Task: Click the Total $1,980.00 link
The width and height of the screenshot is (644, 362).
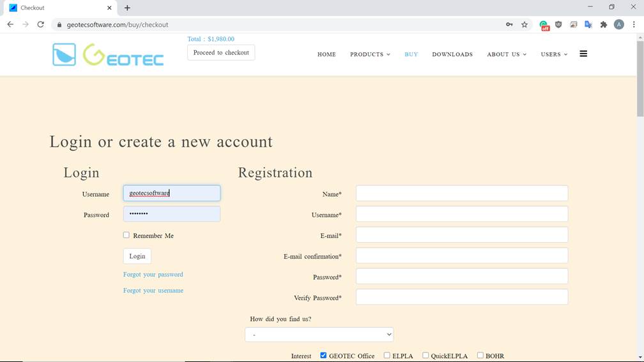Action: tap(211, 39)
